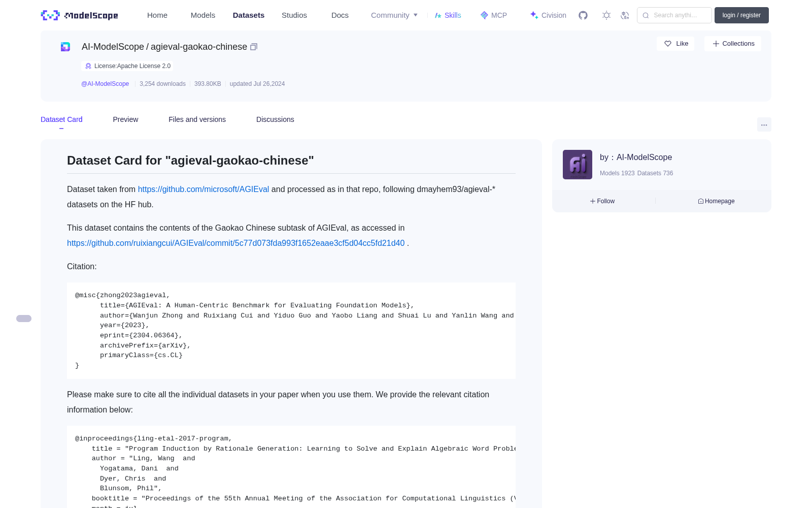Screen dimensions: 812x508
Task: Click the 'Models 1923' count
Action: [x=617, y=173]
